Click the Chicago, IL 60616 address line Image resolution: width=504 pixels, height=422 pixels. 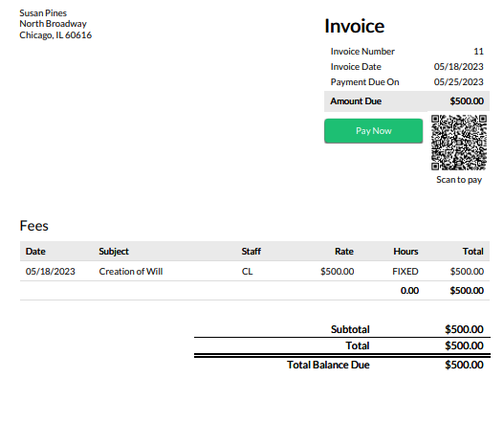[55, 35]
